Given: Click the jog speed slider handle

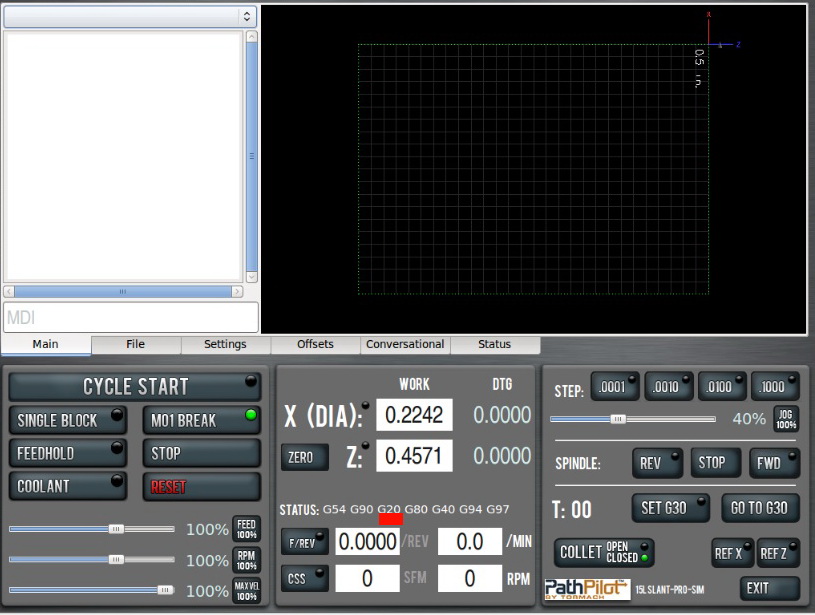Looking at the screenshot, I should point(618,419).
